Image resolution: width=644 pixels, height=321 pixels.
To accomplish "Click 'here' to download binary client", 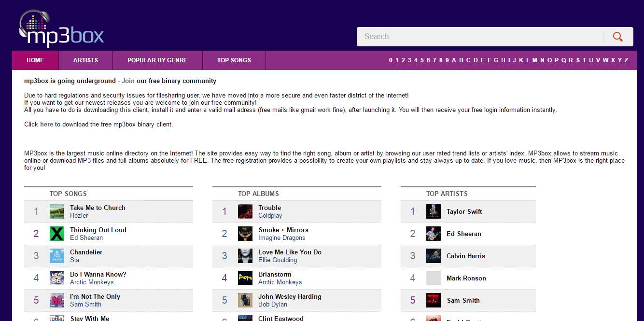I will pos(46,125).
